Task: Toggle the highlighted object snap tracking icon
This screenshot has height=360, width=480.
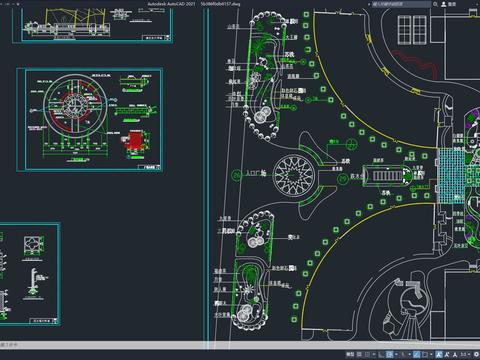Action: (417, 354)
